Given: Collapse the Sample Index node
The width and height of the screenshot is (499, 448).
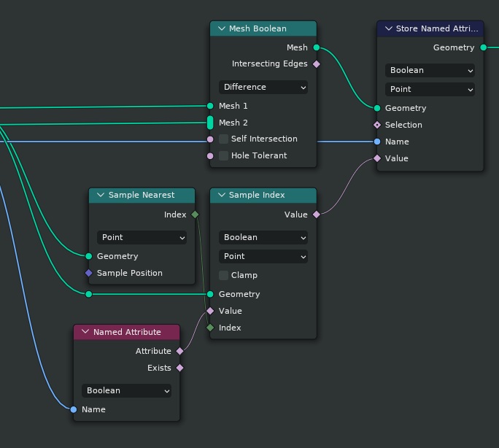Looking at the screenshot, I should 222,195.
